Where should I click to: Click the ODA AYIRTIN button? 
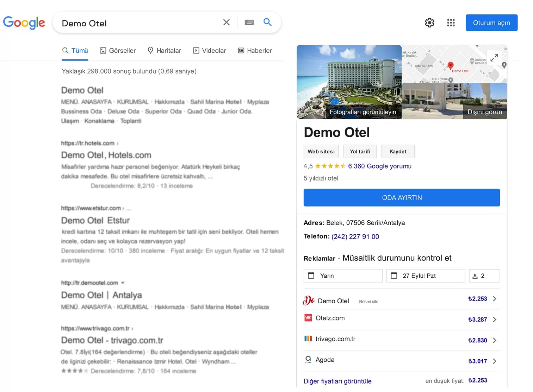(x=402, y=198)
